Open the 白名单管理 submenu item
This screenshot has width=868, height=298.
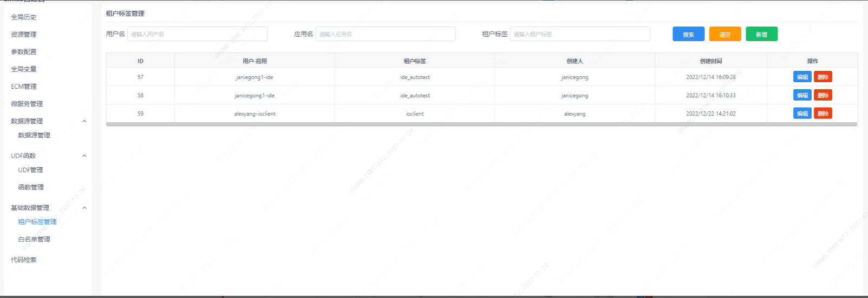coord(34,239)
